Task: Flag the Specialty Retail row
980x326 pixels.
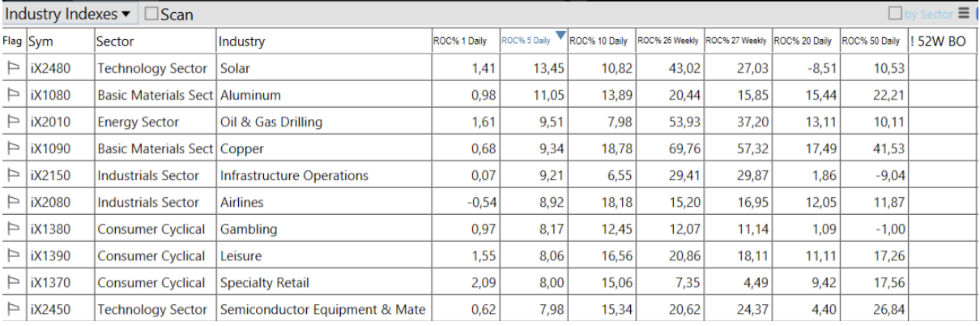Action: [13, 283]
